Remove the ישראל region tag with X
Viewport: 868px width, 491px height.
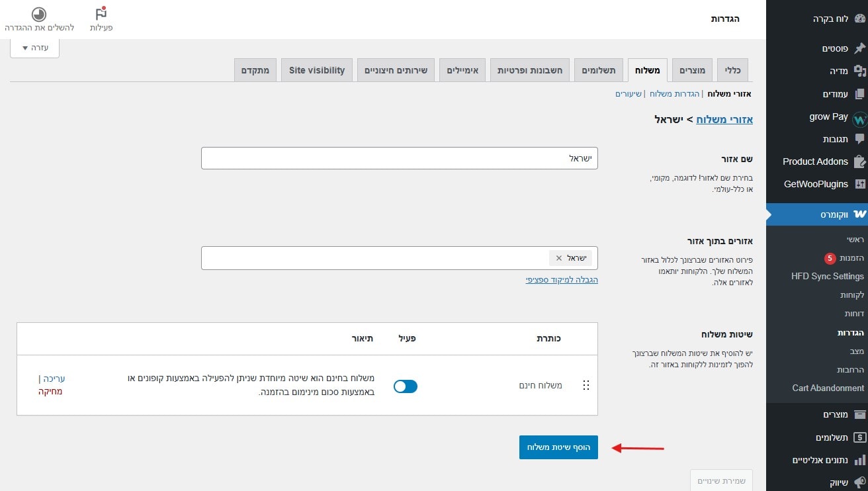tap(559, 258)
